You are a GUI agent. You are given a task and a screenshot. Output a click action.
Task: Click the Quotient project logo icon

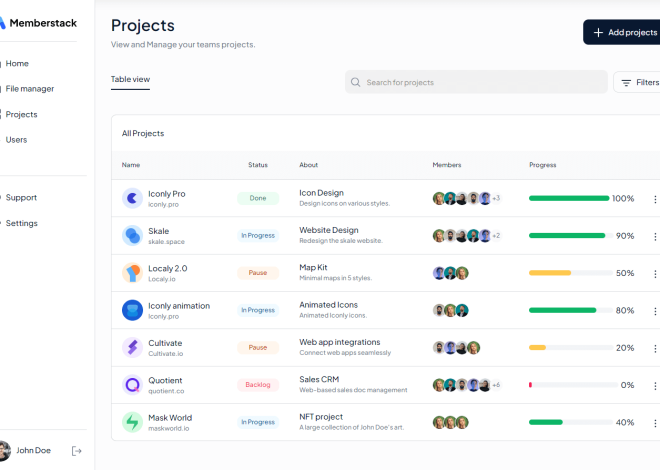click(x=132, y=385)
